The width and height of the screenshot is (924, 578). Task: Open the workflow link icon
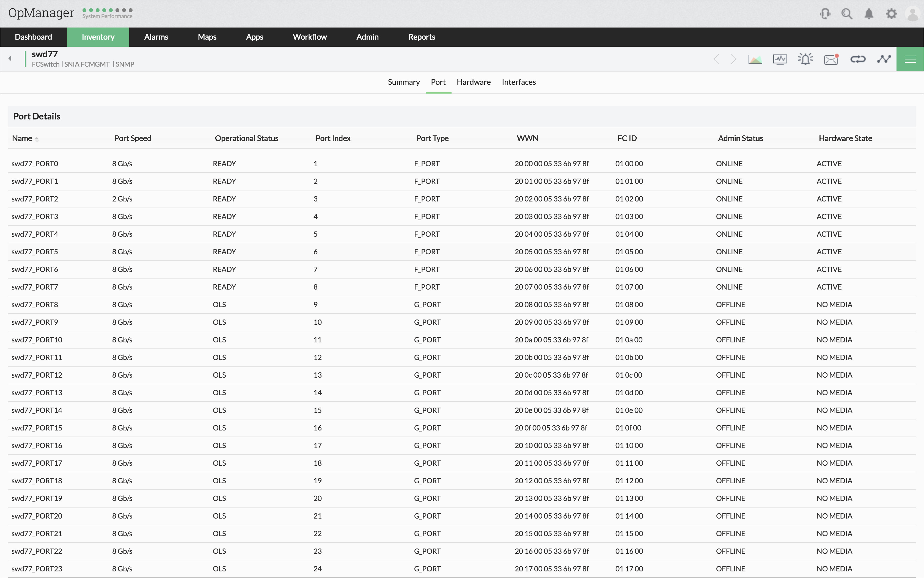tap(857, 59)
